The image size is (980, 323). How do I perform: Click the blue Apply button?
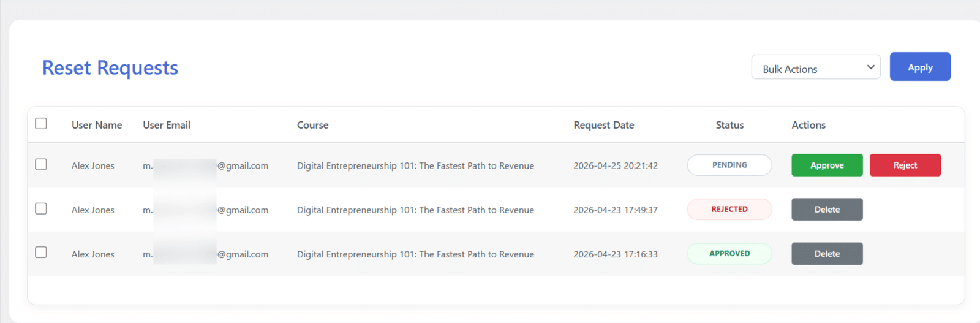920,67
